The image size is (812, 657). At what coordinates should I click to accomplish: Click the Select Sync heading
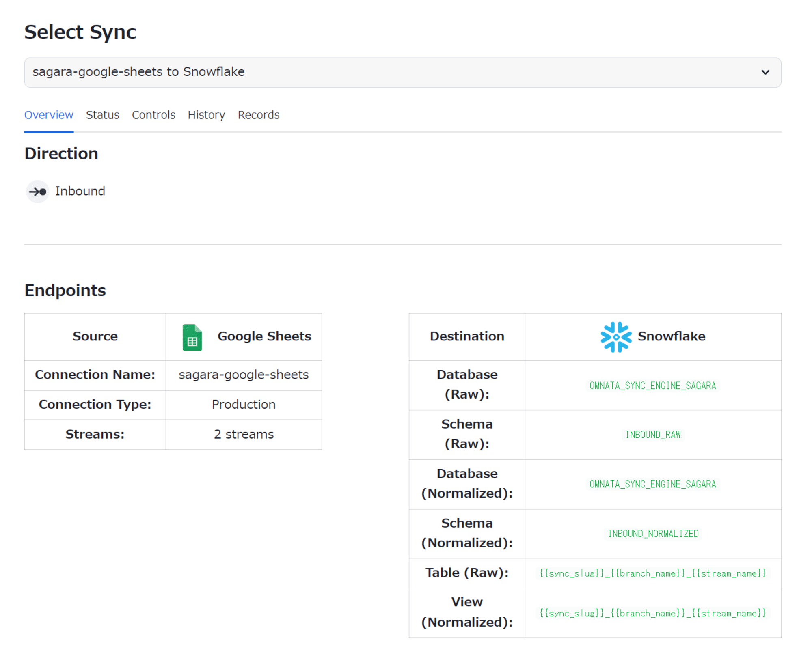click(80, 32)
